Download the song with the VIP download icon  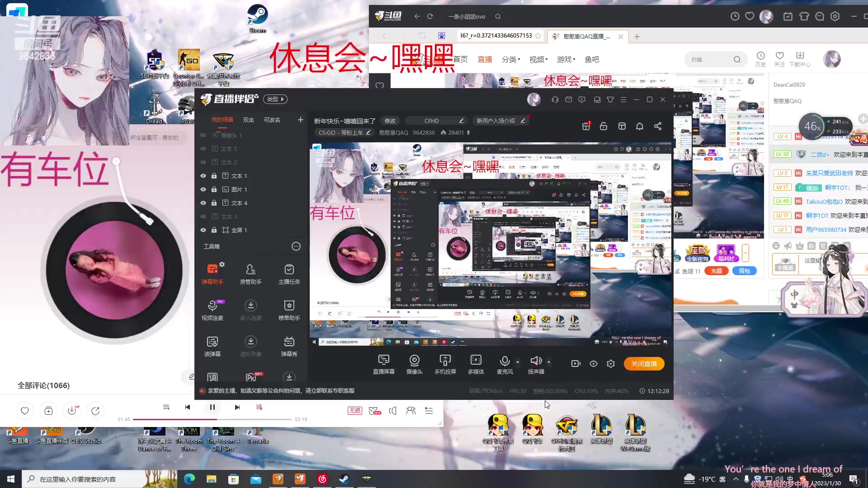[72, 411]
